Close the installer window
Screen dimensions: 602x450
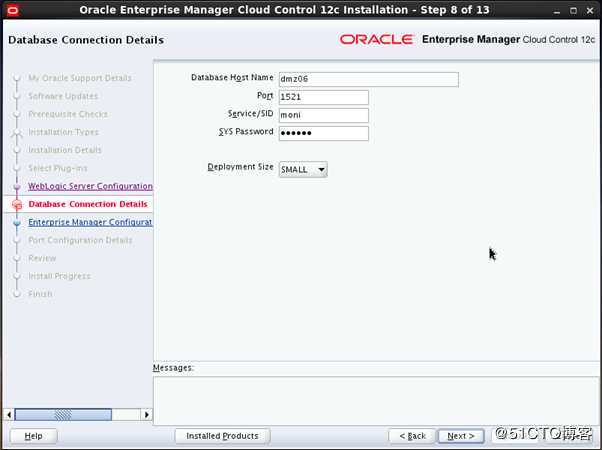click(x=590, y=11)
